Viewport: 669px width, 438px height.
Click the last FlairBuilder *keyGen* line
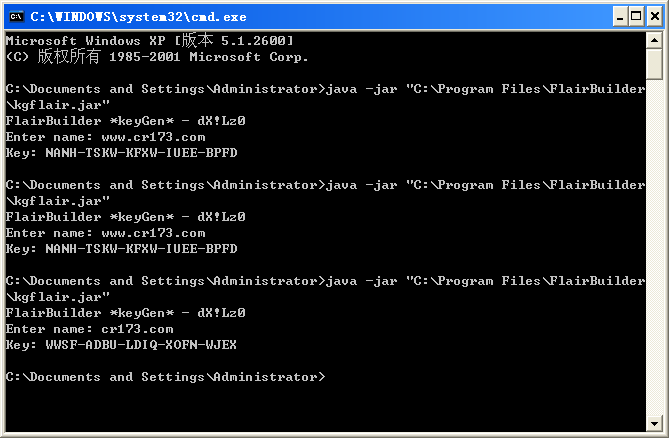tap(125, 313)
